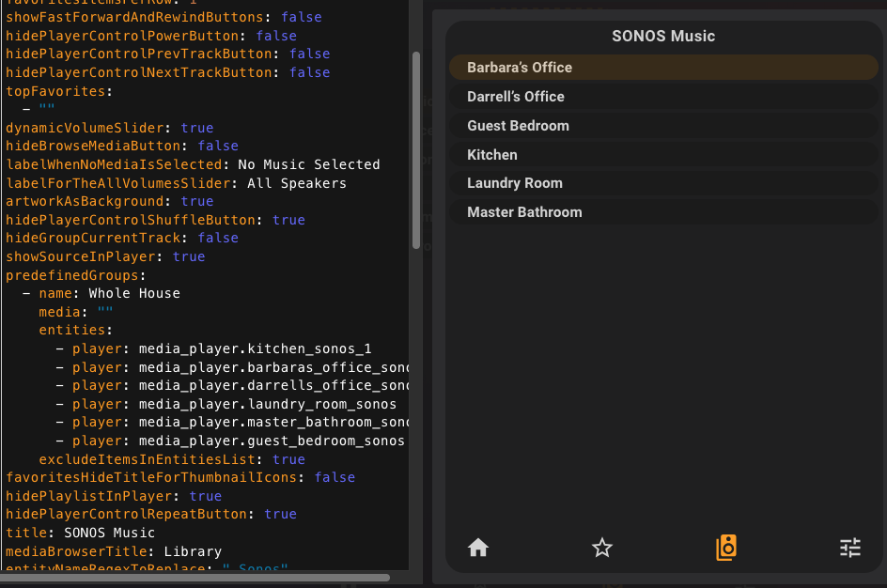Click the YAML editor vertical scrollbar
887x588 pixels.
click(416, 150)
